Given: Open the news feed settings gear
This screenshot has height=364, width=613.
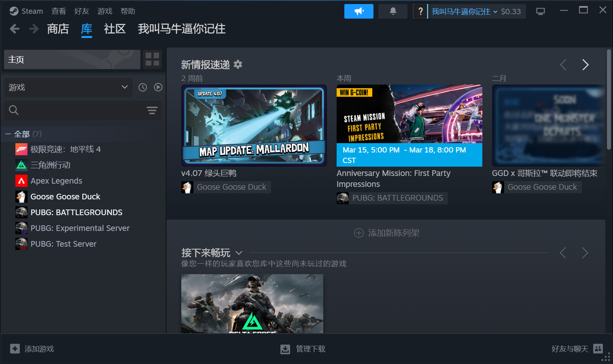Looking at the screenshot, I should click(238, 64).
